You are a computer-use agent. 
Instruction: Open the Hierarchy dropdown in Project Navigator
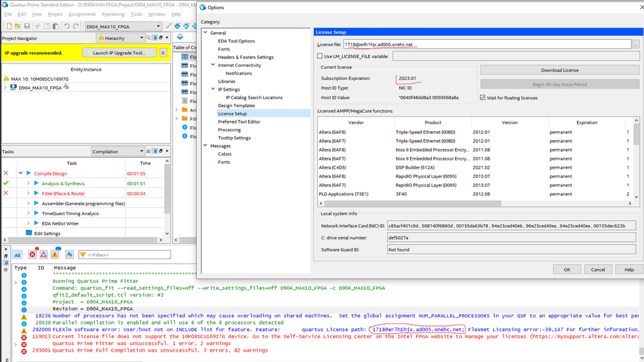122,38
